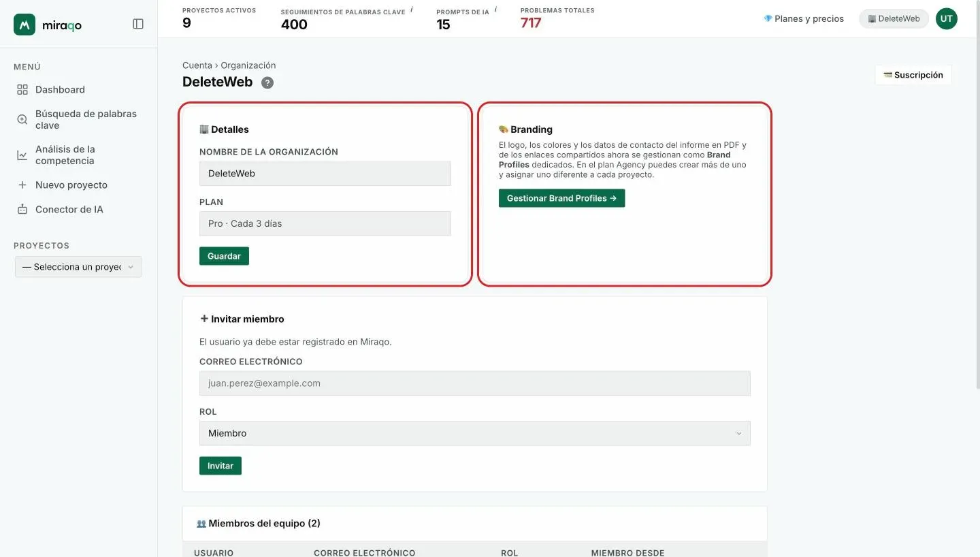Focus the Correo electrónico input field

click(x=475, y=383)
